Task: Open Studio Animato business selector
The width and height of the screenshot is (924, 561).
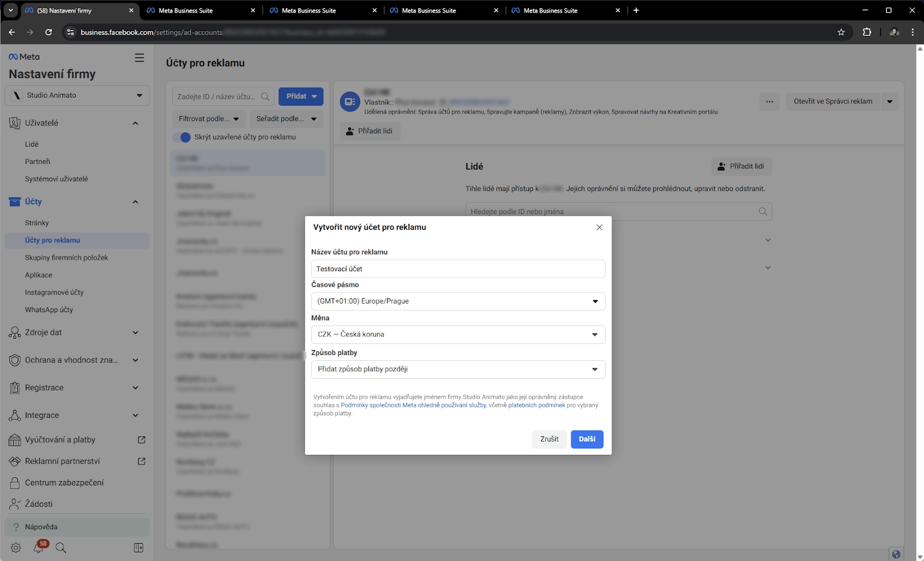Action: tap(77, 95)
